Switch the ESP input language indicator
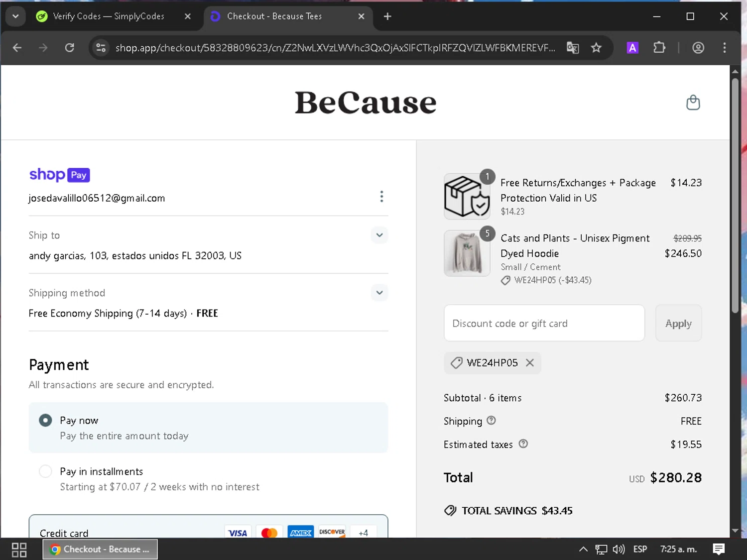747x560 pixels. tap(640, 549)
